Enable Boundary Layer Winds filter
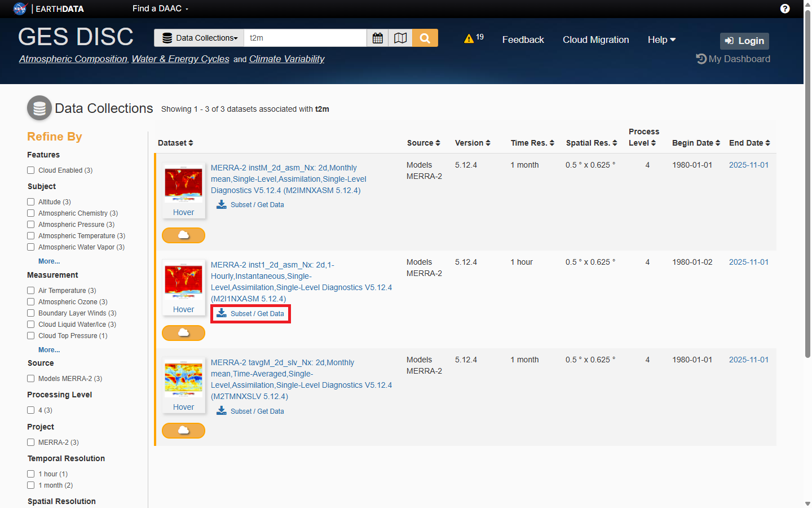 coord(31,313)
